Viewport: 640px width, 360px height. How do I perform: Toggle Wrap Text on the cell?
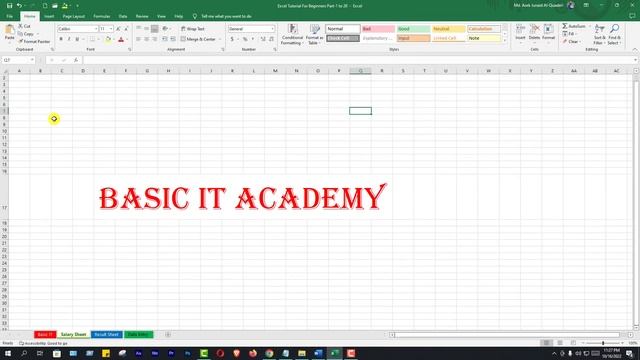pos(193,29)
